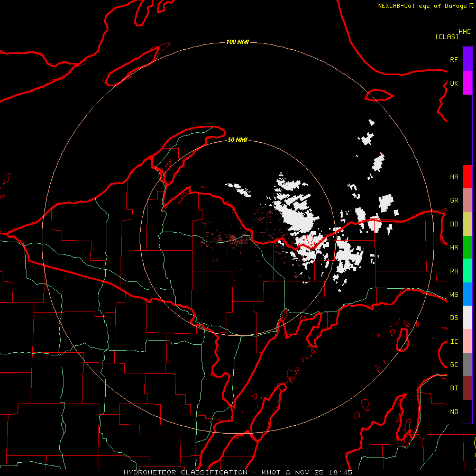
Task: Click the HA red color swatch in legend
Action: click(467, 177)
